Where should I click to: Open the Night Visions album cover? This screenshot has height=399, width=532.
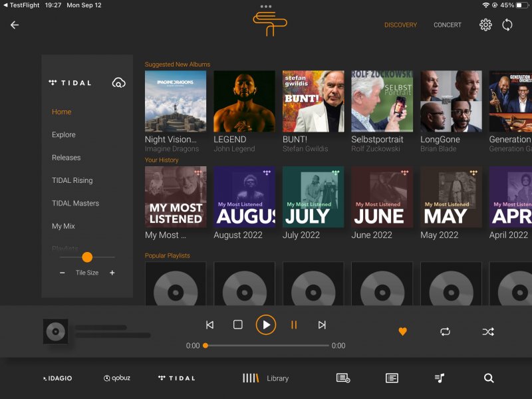[x=176, y=101]
